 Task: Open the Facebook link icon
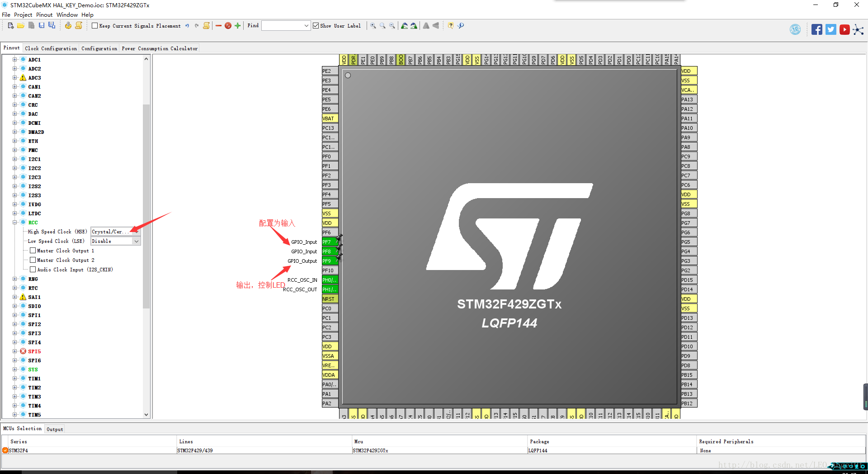tap(817, 30)
